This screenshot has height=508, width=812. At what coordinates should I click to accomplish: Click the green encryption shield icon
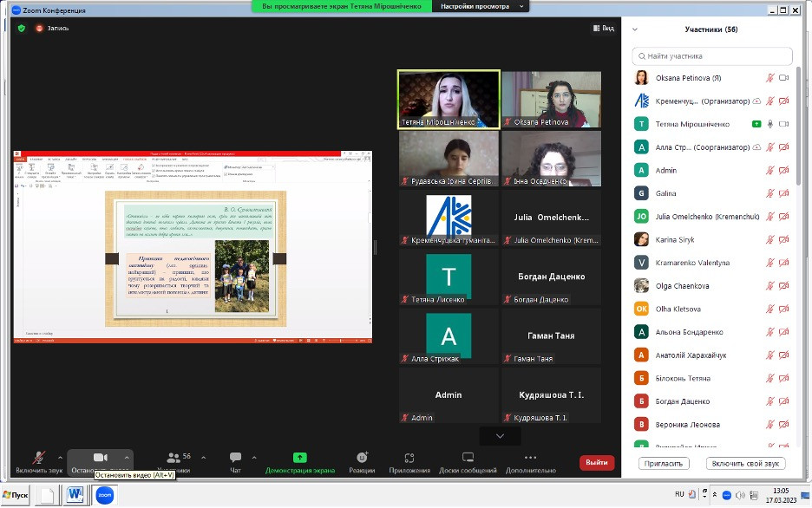21,28
